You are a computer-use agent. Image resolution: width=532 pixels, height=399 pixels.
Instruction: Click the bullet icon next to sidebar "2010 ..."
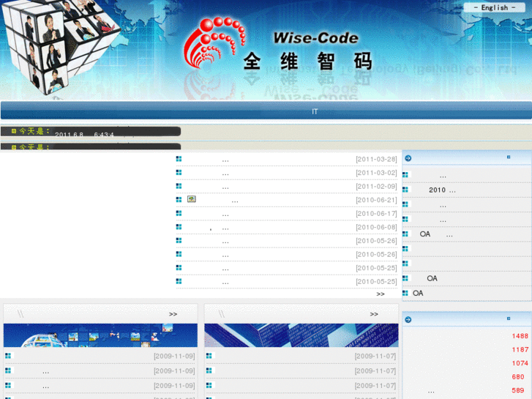405,190
